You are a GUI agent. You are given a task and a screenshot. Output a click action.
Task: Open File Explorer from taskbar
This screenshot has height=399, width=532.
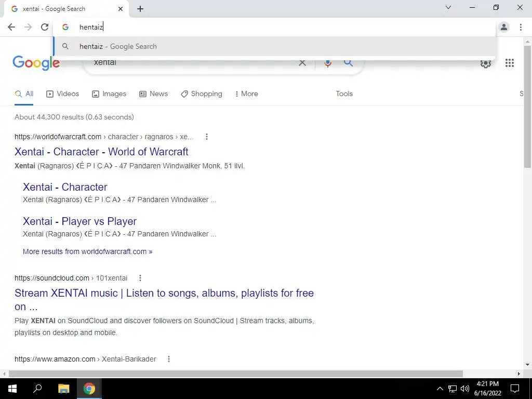click(x=63, y=389)
